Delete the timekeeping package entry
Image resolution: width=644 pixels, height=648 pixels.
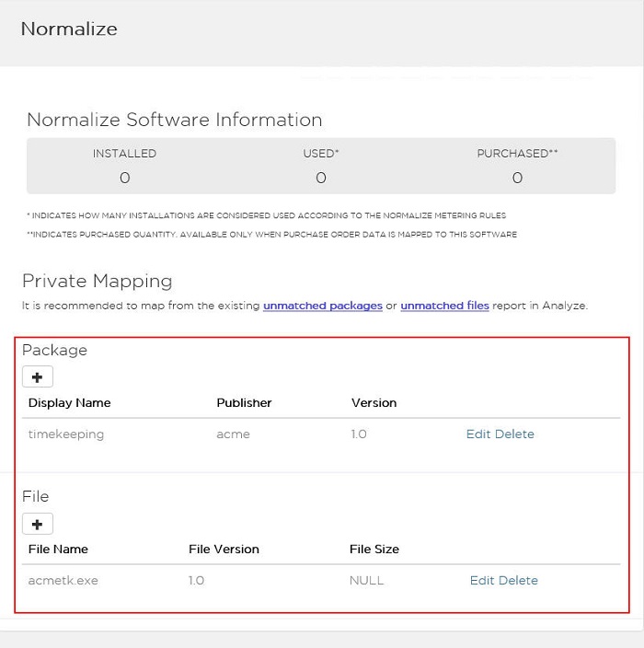point(514,434)
